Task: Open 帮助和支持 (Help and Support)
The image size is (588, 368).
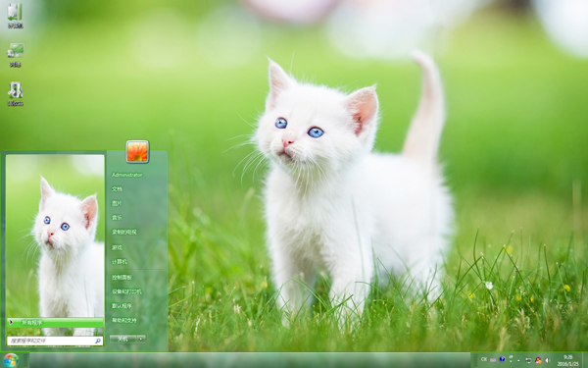Action: coord(124,320)
